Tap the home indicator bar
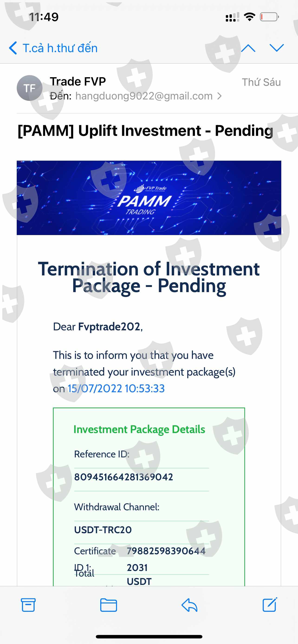298x644 pixels. [149, 637]
